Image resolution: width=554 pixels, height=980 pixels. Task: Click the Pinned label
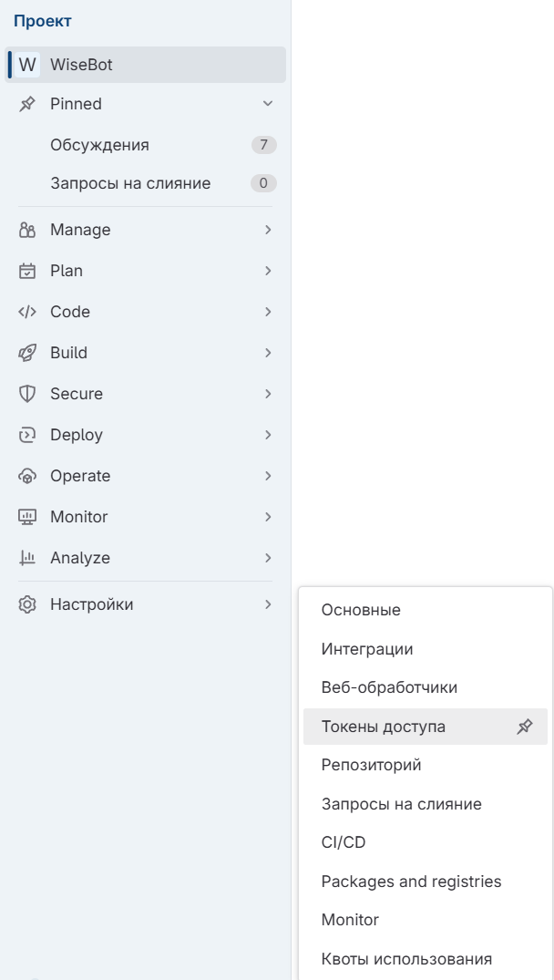point(77,104)
